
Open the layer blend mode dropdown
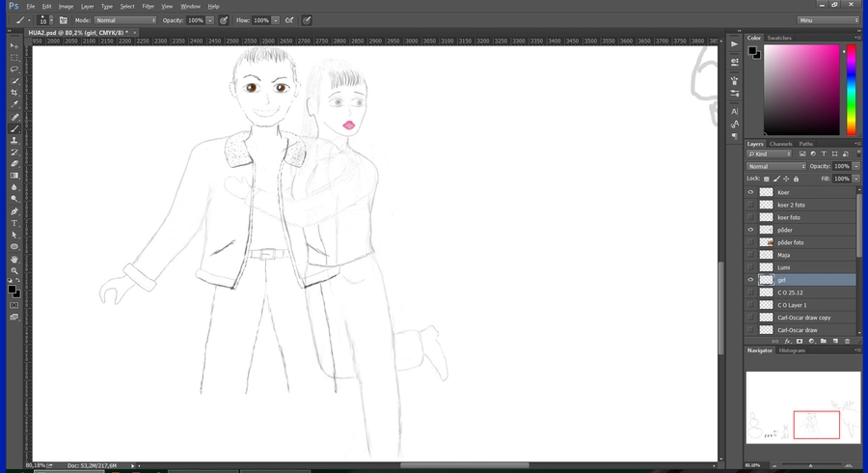coord(776,166)
